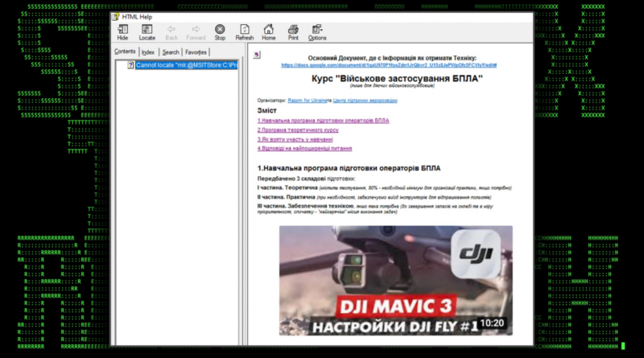The width and height of the screenshot is (644, 358).
Task: Open link 2.Програма теоретичного курсу
Action: 298,130
